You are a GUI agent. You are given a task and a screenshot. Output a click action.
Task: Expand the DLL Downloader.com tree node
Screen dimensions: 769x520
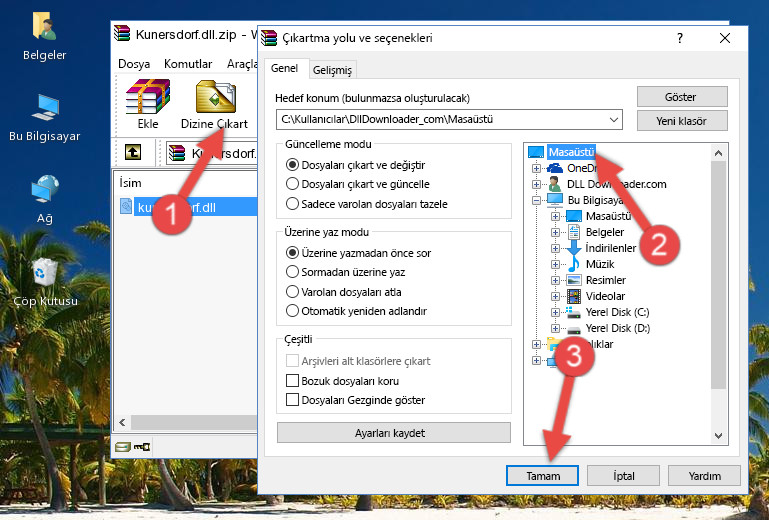pyautogui.click(x=537, y=184)
